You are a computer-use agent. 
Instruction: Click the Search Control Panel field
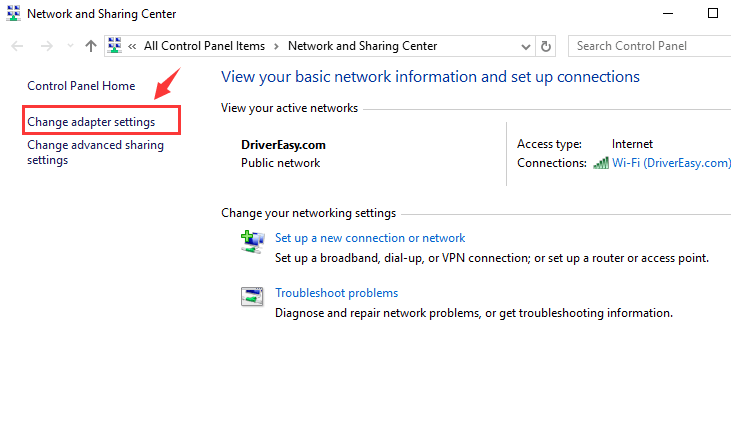[649, 46]
